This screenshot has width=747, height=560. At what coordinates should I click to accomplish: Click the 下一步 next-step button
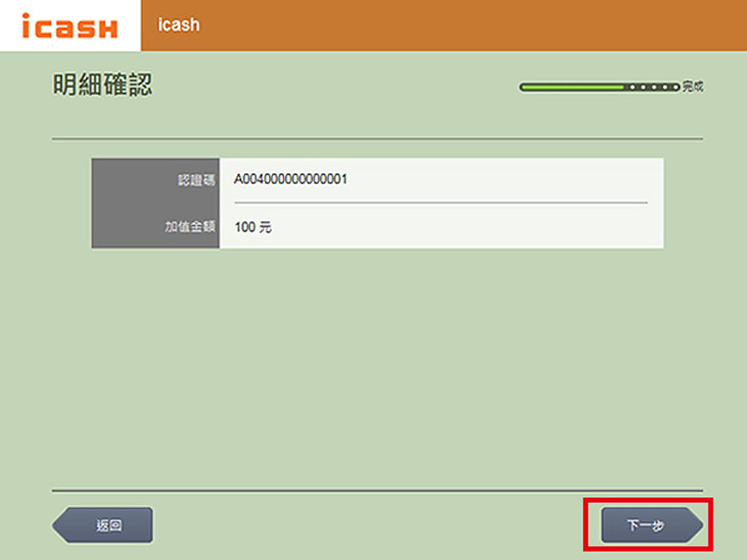point(652,525)
